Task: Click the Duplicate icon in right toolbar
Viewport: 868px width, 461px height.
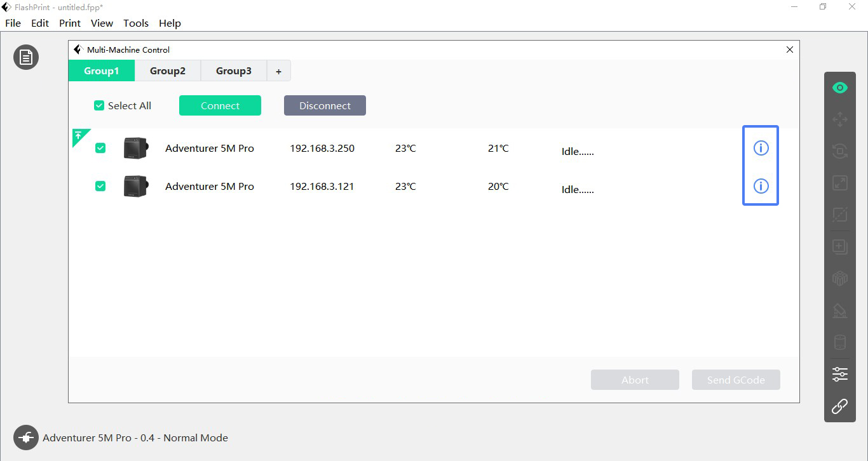Action: tap(840, 246)
